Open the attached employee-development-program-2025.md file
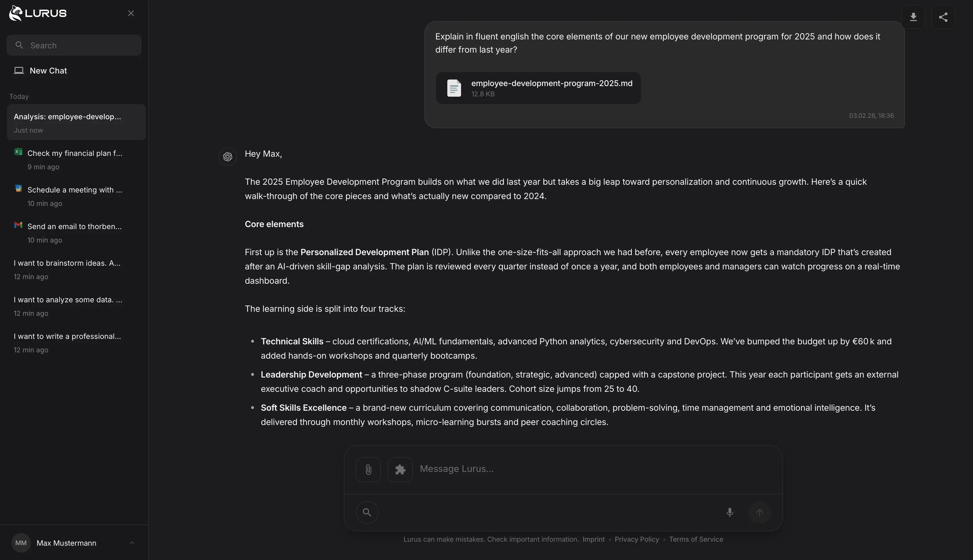 538,88
